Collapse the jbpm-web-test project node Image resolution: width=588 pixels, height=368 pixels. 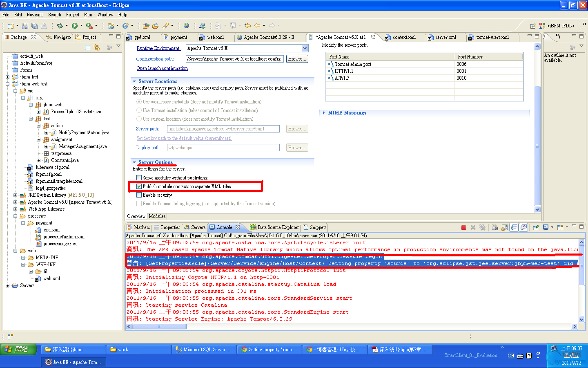pos(7,84)
